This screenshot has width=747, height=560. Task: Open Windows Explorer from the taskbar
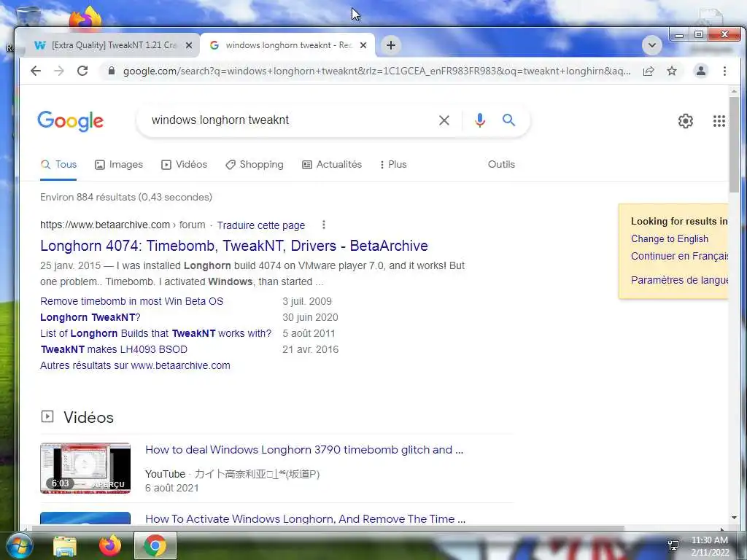click(x=65, y=546)
